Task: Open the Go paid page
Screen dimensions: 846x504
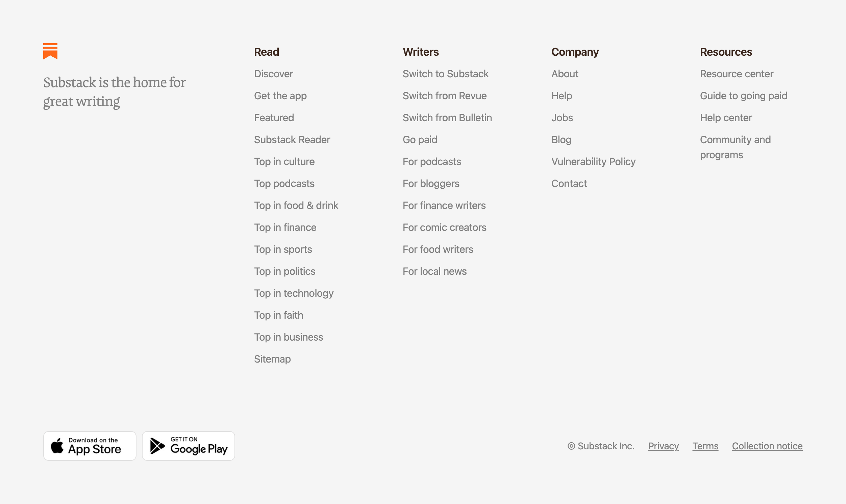Action: 420,139
